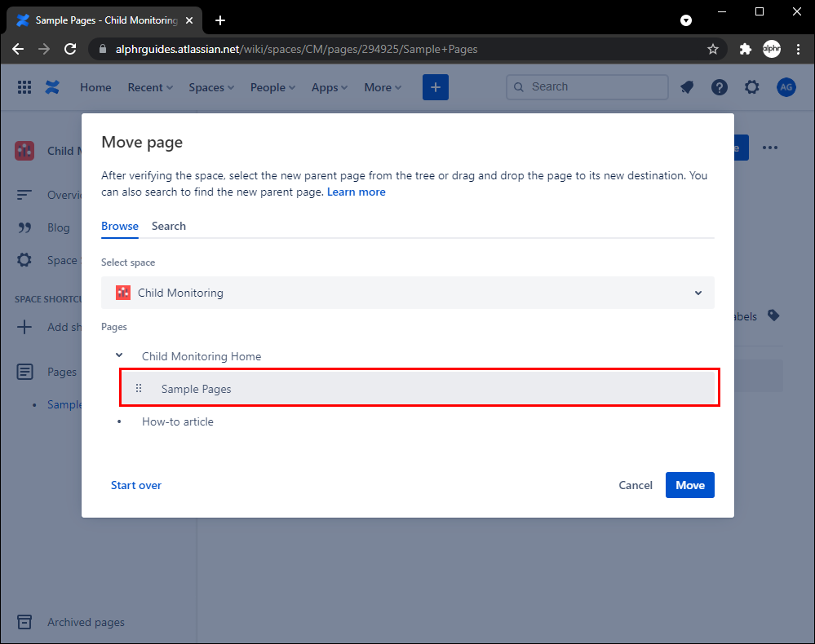This screenshot has height=644, width=815.
Task: Open the Archived pages icon
Action: click(24, 622)
